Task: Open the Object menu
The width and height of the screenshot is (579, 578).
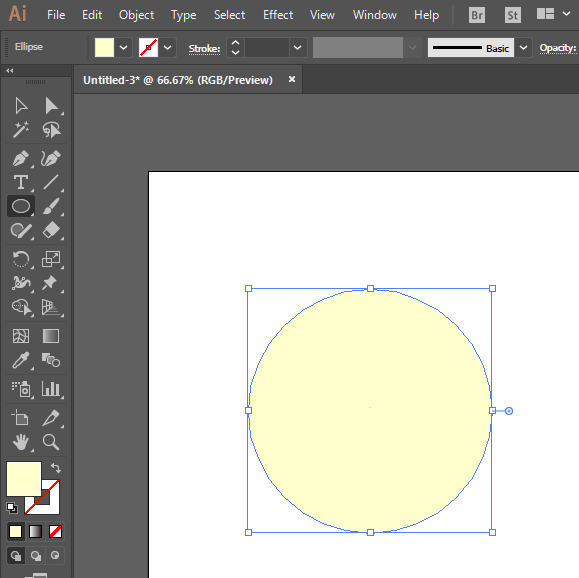Action: (136, 15)
